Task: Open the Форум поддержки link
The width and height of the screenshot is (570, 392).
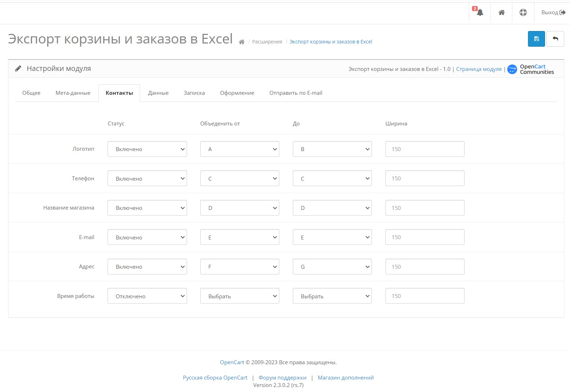Action: pos(283,378)
